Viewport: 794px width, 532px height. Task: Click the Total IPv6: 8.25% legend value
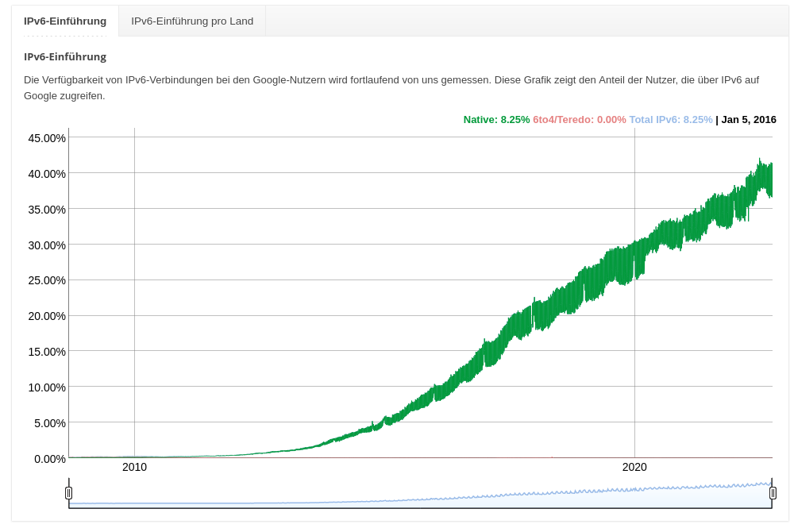[671, 120]
